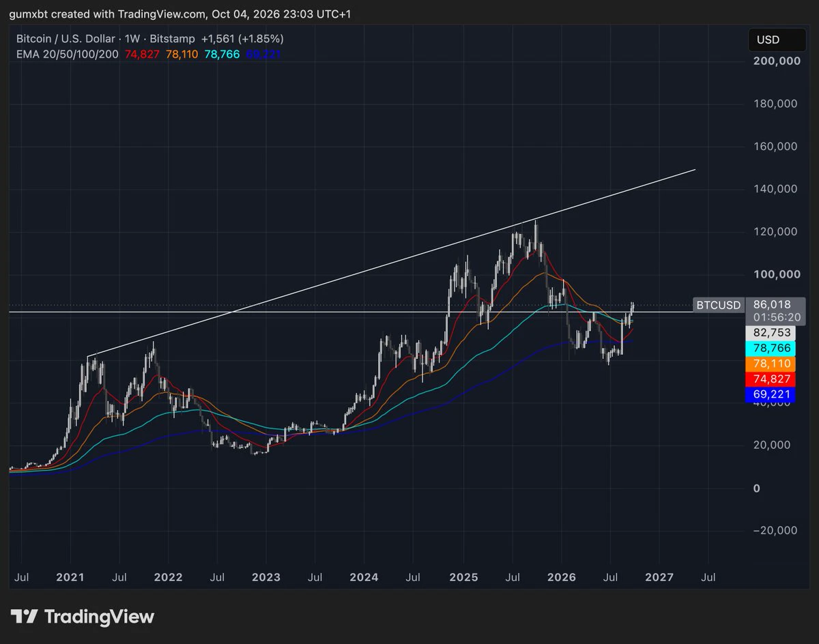Click the Jul label preceding 2021
Viewport: 819px width, 644px height.
[21, 577]
